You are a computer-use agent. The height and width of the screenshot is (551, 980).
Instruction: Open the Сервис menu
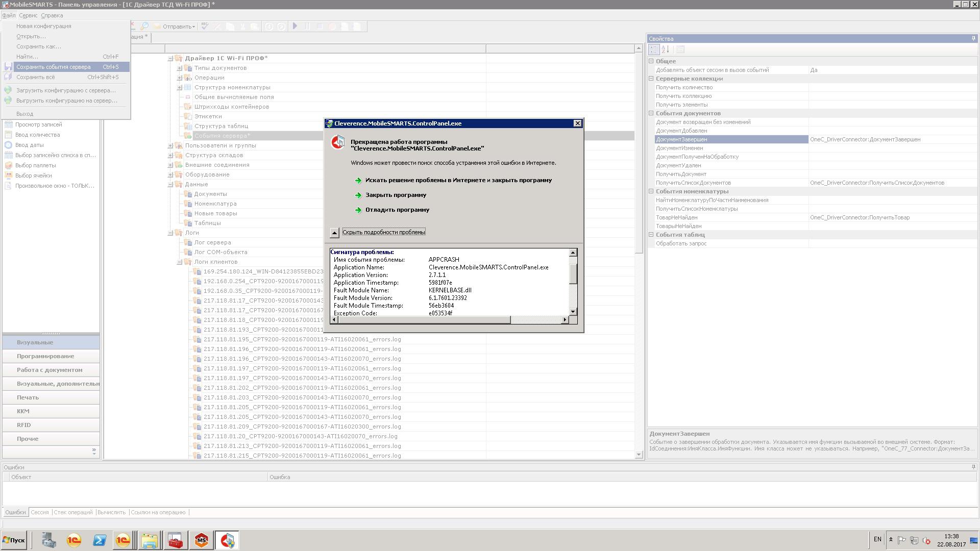pyautogui.click(x=28, y=15)
